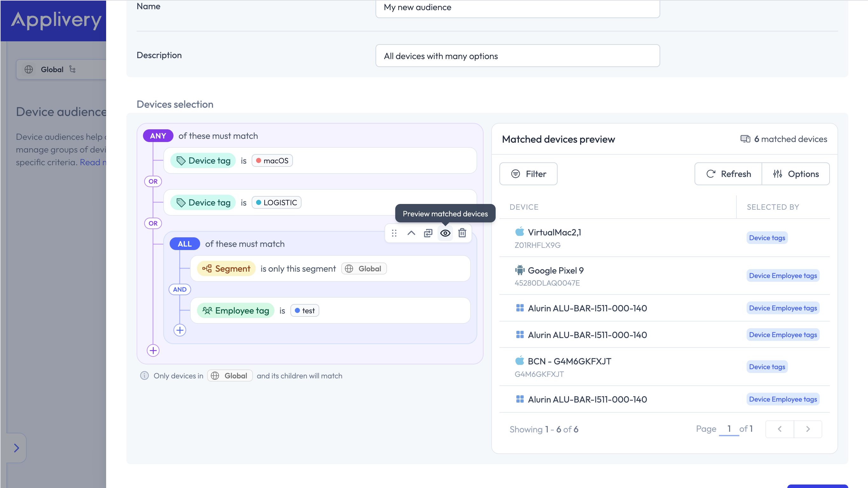Image resolution: width=868 pixels, height=488 pixels.
Task: Click the AND connector badge
Action: (180, 289)
